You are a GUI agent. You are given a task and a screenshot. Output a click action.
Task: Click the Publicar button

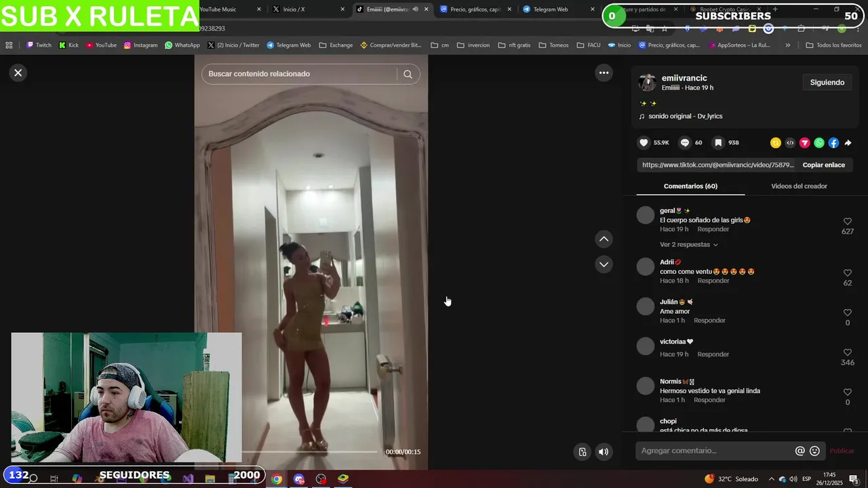point(842,451)
